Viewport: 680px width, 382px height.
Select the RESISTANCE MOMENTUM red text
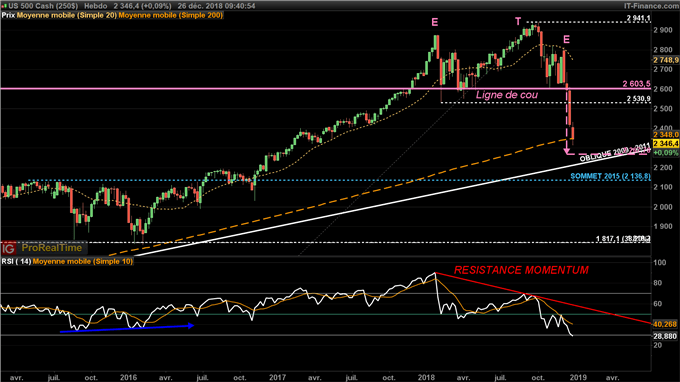click(x=521, y=270)
